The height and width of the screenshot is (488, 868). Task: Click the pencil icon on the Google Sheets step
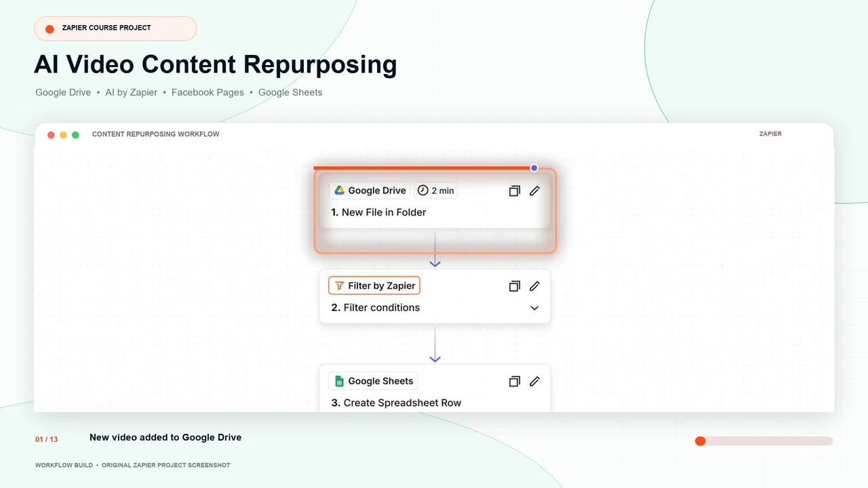[534, 382]
